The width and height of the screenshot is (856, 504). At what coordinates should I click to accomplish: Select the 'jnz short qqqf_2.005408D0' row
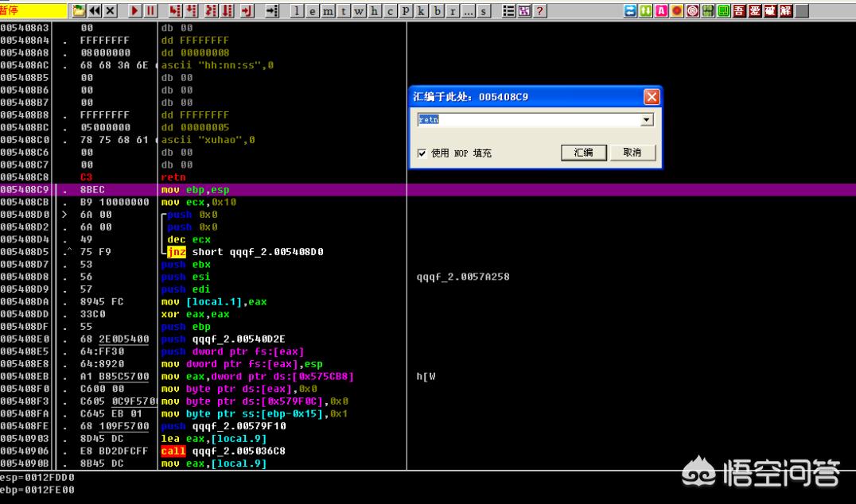(x=245, y=252)
